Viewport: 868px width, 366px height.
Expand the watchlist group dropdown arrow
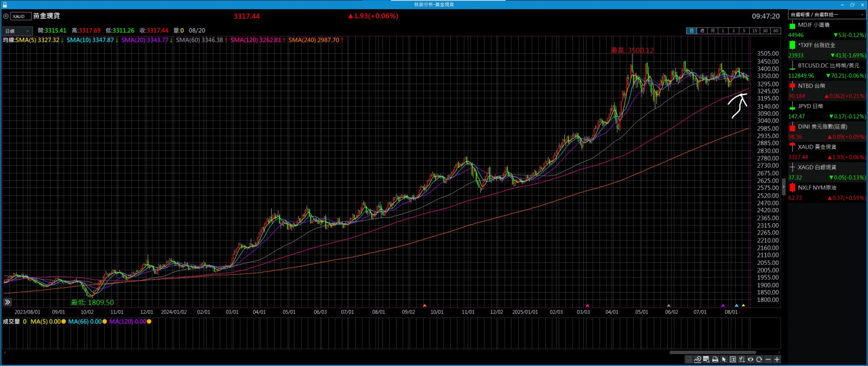[861, 15]
